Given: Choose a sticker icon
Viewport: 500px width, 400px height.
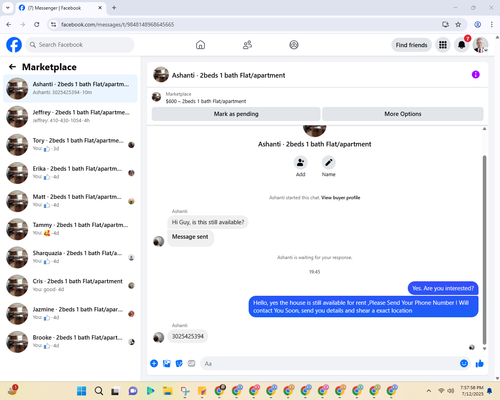Looking at the screenshot, I should [179, 363].
